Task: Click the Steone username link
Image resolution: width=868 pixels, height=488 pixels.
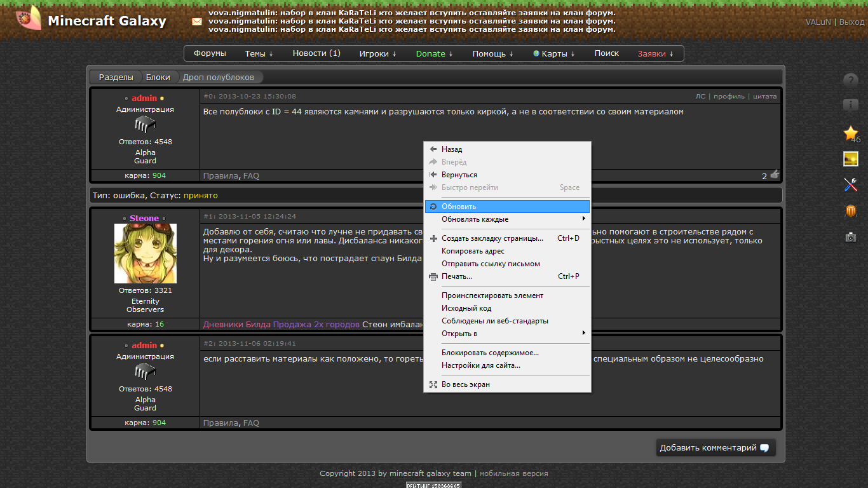Action: (x=144, y=218)
